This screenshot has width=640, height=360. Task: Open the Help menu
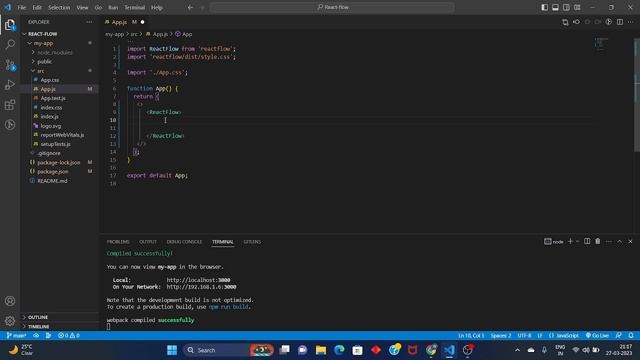[x=157, y=7]
